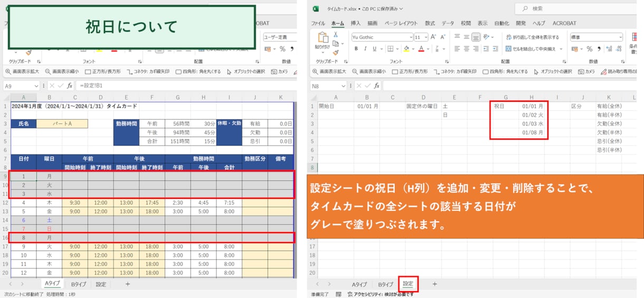The image size is (644, 298).
Task: Open 挿入 ribbon tab in right window
Action: click(356, 23)
